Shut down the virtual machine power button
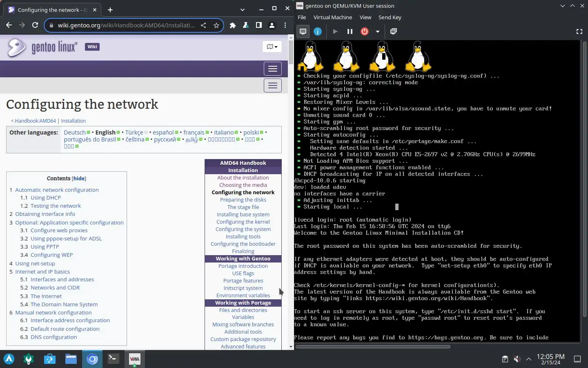The image size is (588, 368). click(365, 31)
